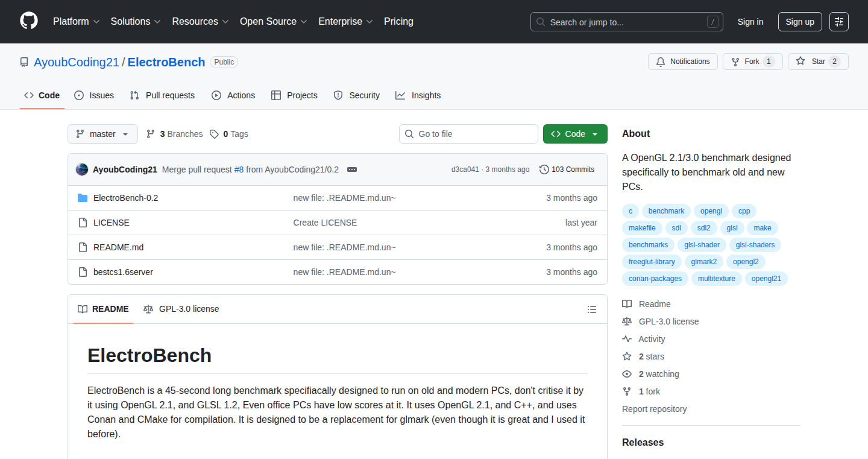The image size is (868, 459).
Task: Click the Sign in link
Action: point(750,22)
